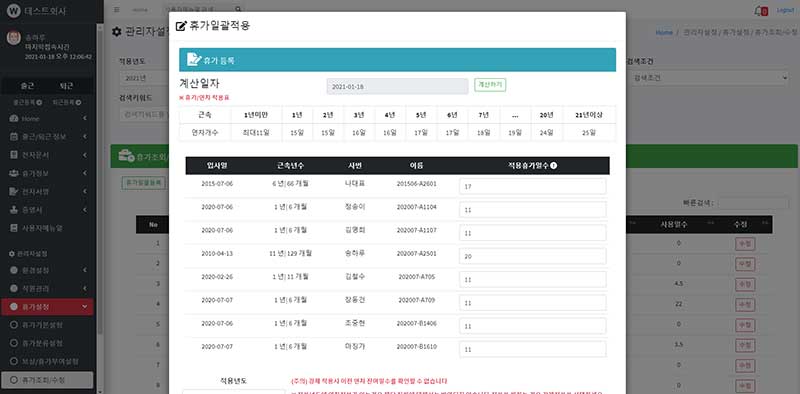This screenshot has height=394, width=800.
Task: Click the 퇴근 tab in sidebar
Action: point(66,86)
